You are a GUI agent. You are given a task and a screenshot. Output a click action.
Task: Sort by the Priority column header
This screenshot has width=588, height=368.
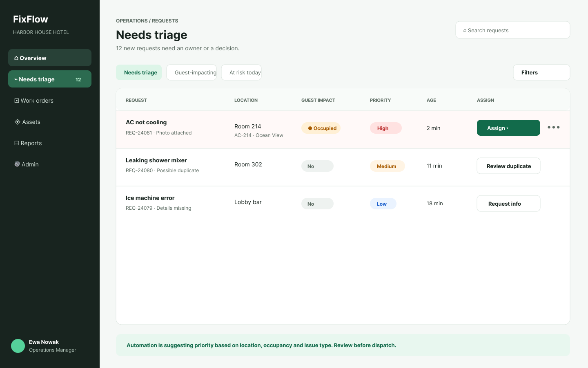pos(380,100)
